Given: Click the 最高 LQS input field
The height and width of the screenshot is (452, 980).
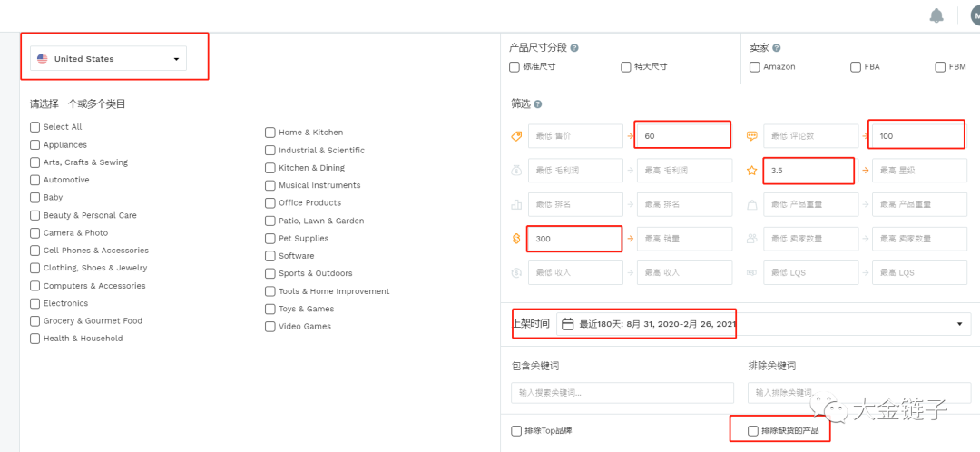Looking at the screenshot, I should click(919, 272).
